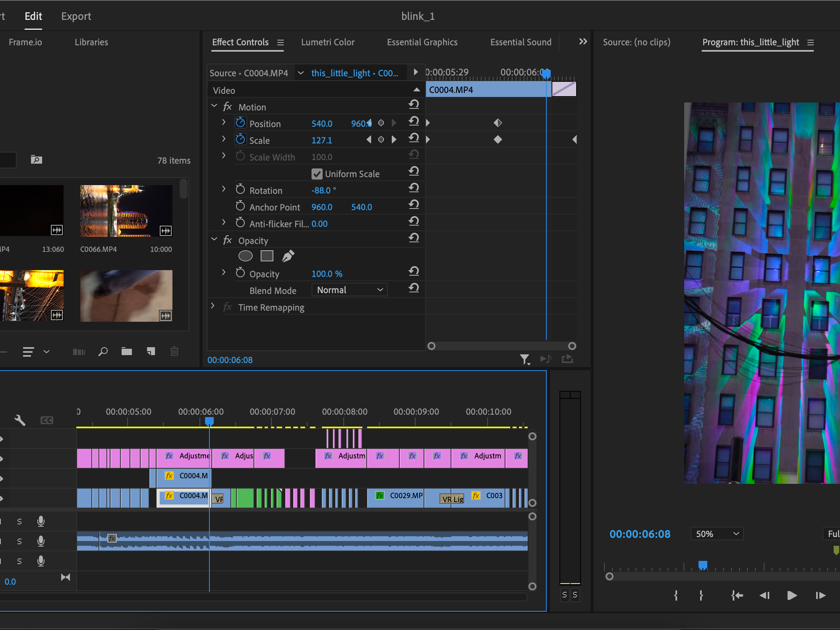The image size is (840, 630).
Task: Toggle the Position animation stopwatch
Action: [240, 123]
